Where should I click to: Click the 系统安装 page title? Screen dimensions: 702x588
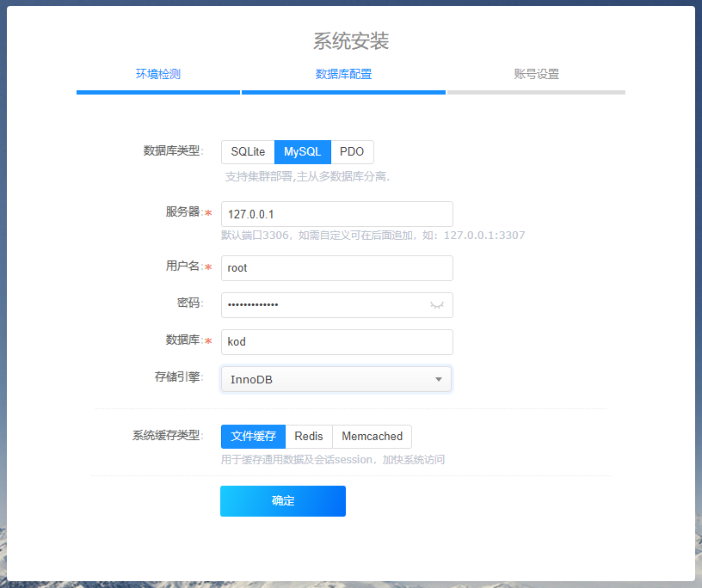(351, 41)
